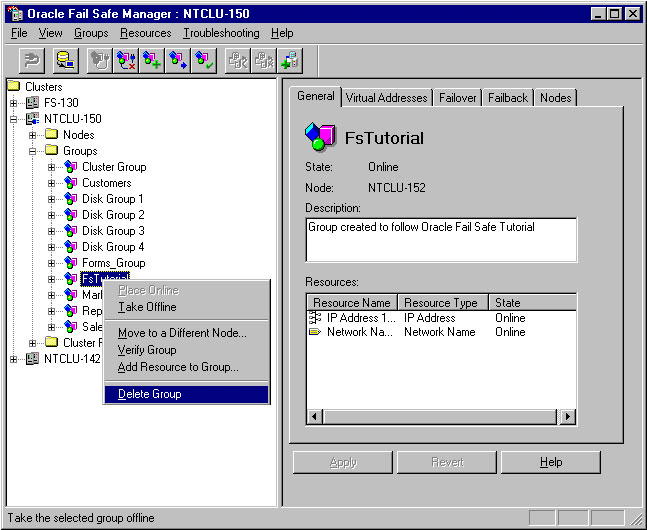Image resolution: width=647 pixels, height=530 pixels.
Task: Sort by State column header
Action: (x=532, y=303)
